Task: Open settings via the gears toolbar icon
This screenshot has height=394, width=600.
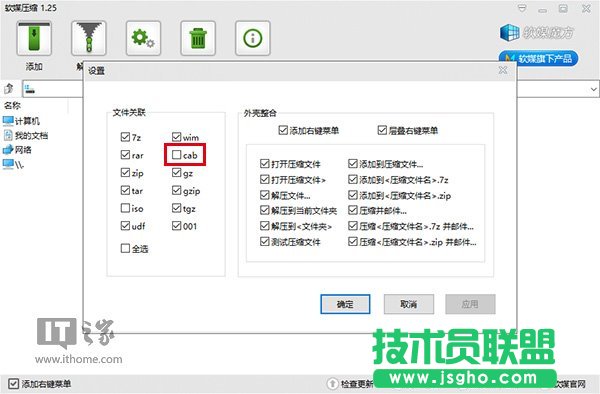Action: tap(143, 38)
